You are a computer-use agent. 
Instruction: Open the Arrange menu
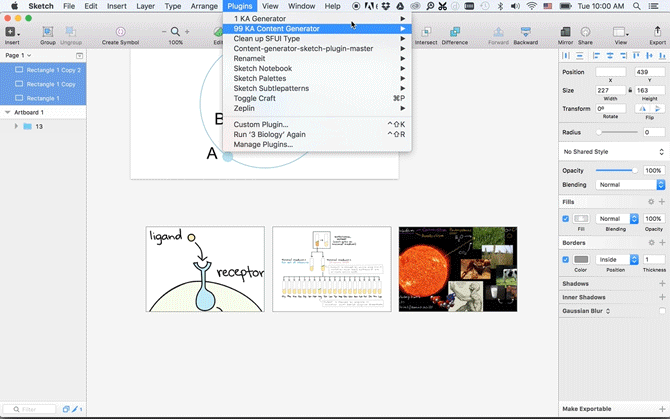point(204,6)
